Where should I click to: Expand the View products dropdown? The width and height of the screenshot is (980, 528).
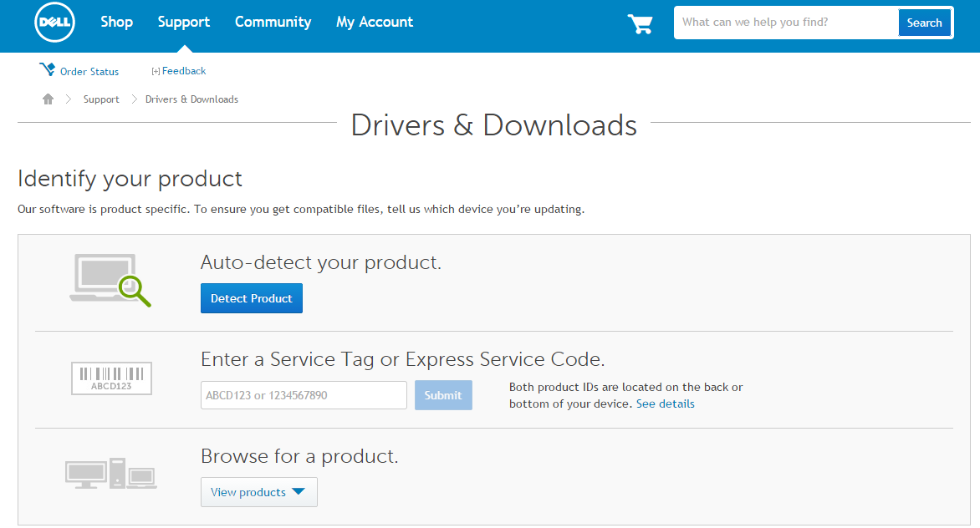[x=258, y=492]
